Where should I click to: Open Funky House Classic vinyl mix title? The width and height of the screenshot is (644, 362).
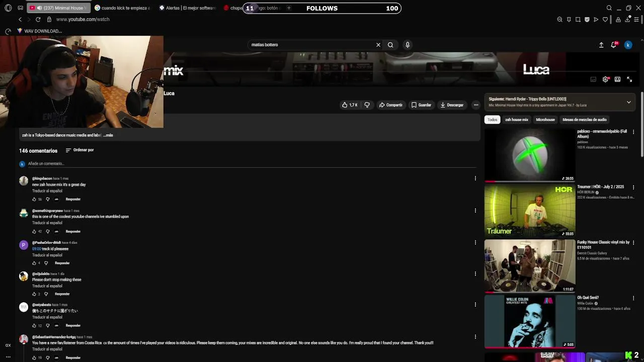coord(603,245)
